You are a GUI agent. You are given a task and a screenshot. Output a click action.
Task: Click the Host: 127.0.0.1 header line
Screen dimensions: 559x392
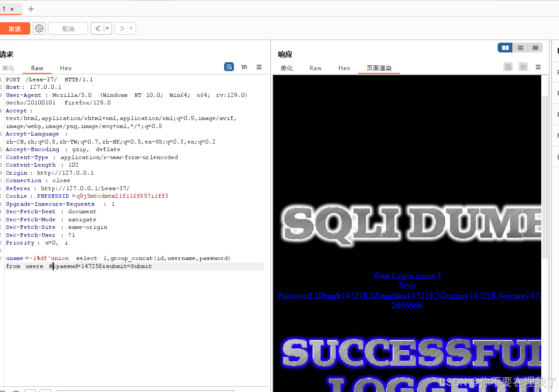(34, 87)
